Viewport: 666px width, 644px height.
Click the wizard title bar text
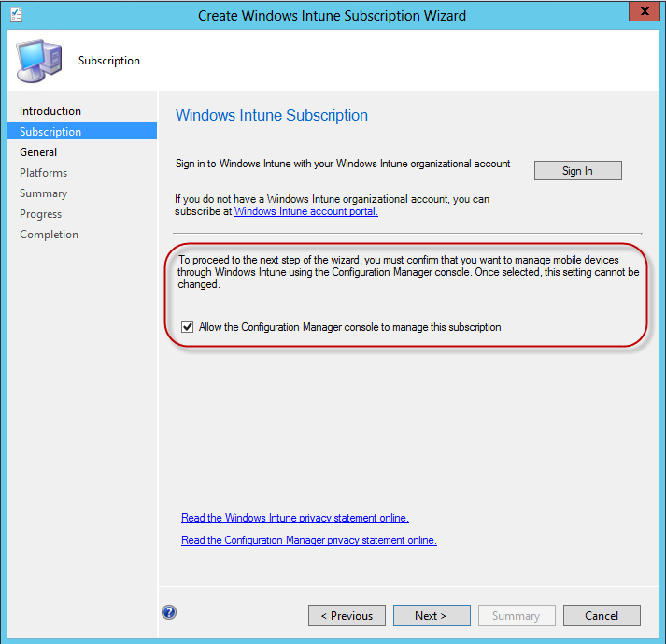click(332, 16)
